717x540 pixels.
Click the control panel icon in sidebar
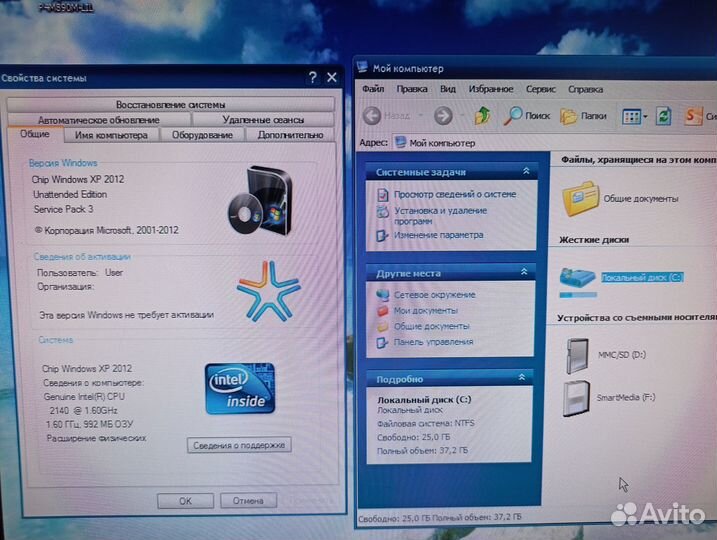(382, 342)
